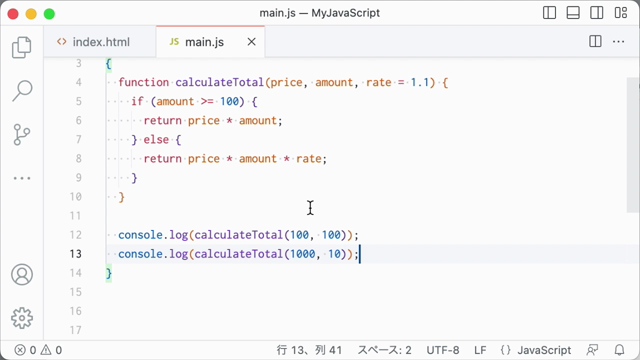Open the editor More Actions ellipsis menu
The height and width of the screenshot is (360, 640).
pos(618,41)
